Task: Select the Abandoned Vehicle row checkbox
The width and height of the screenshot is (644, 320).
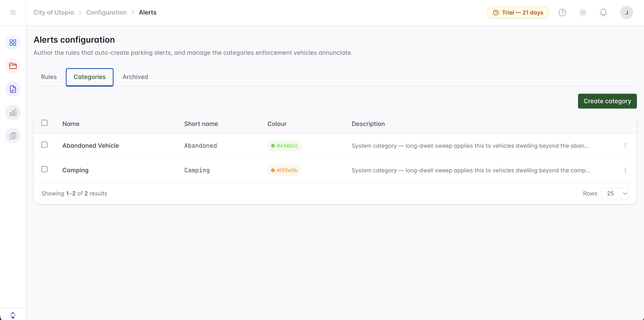Action: pos(45,145)
